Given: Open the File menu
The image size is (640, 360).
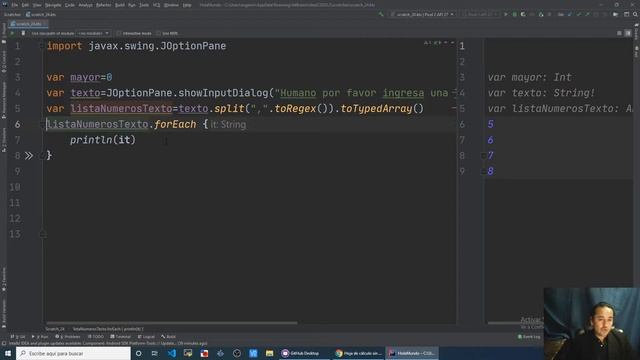Looking at the screenshot, I should pyautogui.click(x=15, y=5).
